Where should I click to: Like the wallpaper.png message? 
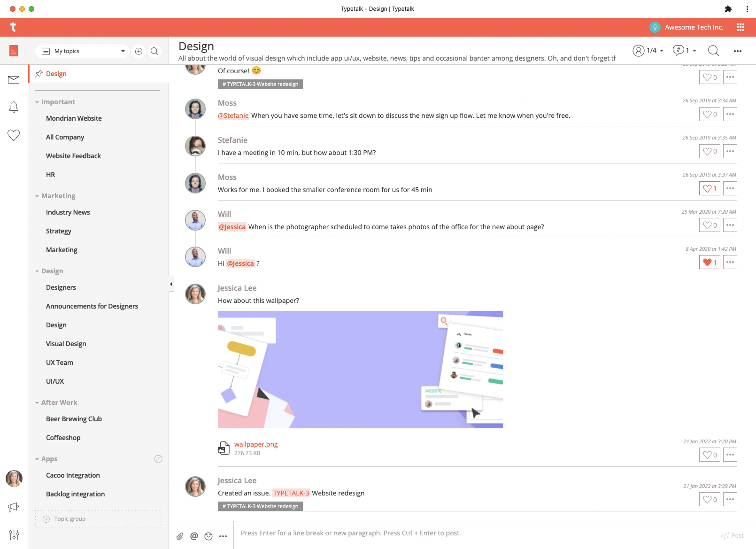(710, 455)
